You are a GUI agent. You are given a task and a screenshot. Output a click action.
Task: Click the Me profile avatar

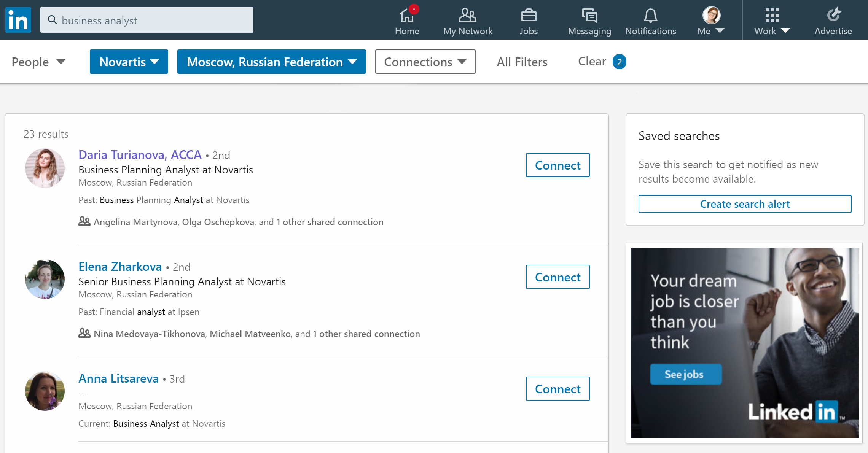[711, 16]
